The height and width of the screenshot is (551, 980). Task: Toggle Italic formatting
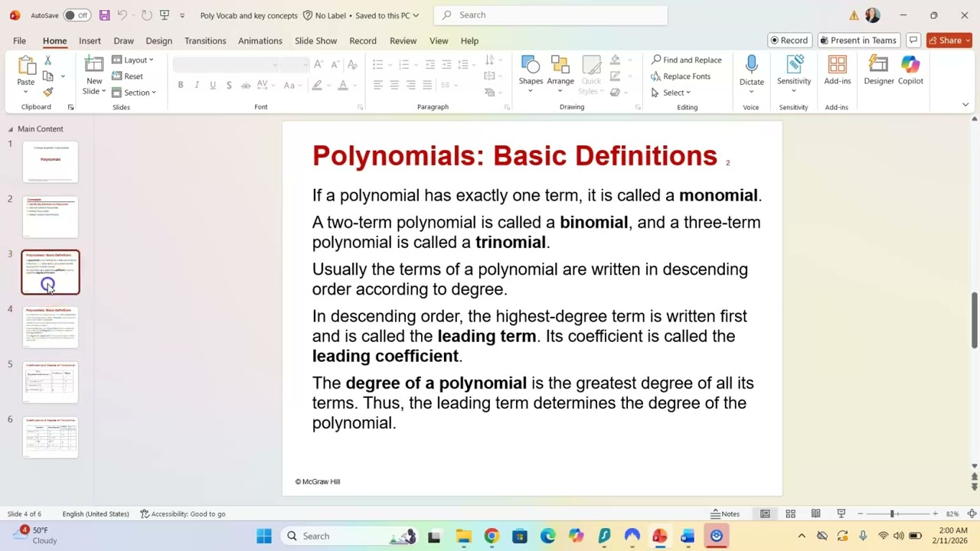(197, 85)
